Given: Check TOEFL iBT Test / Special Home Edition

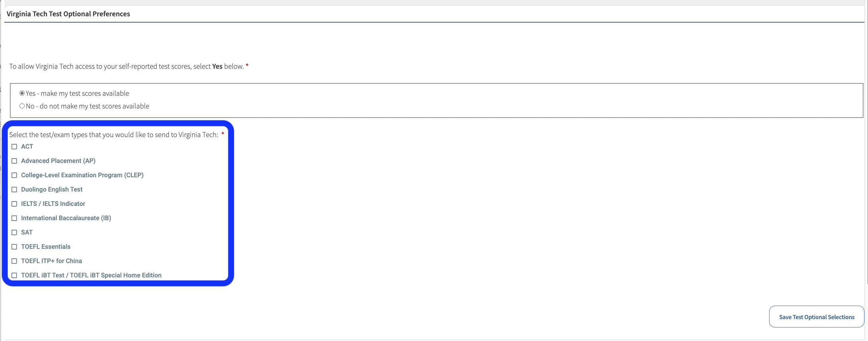Looking at the screenshot, I should pyautogui.click(x=14, y=275).
